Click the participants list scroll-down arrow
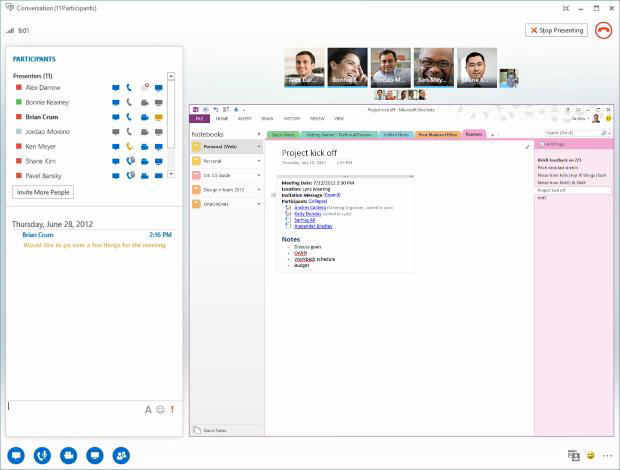620x470 pixels. pyautogui.click(x=171, y=174)
